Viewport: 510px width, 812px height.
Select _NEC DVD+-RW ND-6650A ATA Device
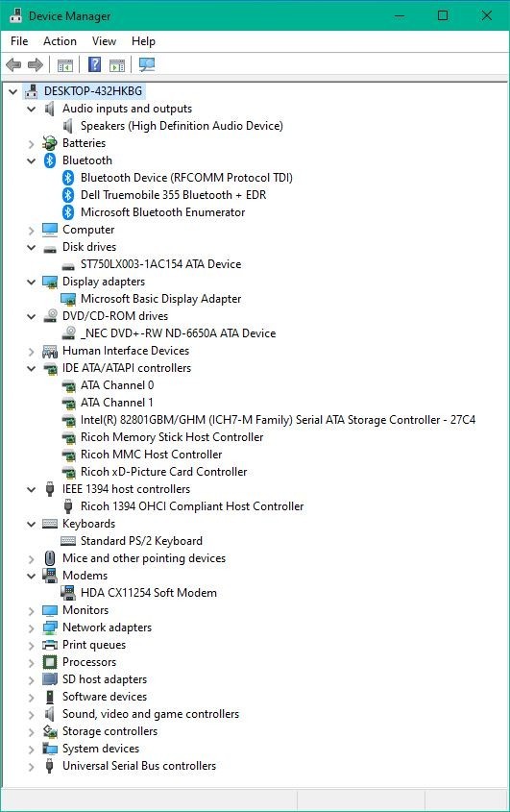click(x=178, y=333)
